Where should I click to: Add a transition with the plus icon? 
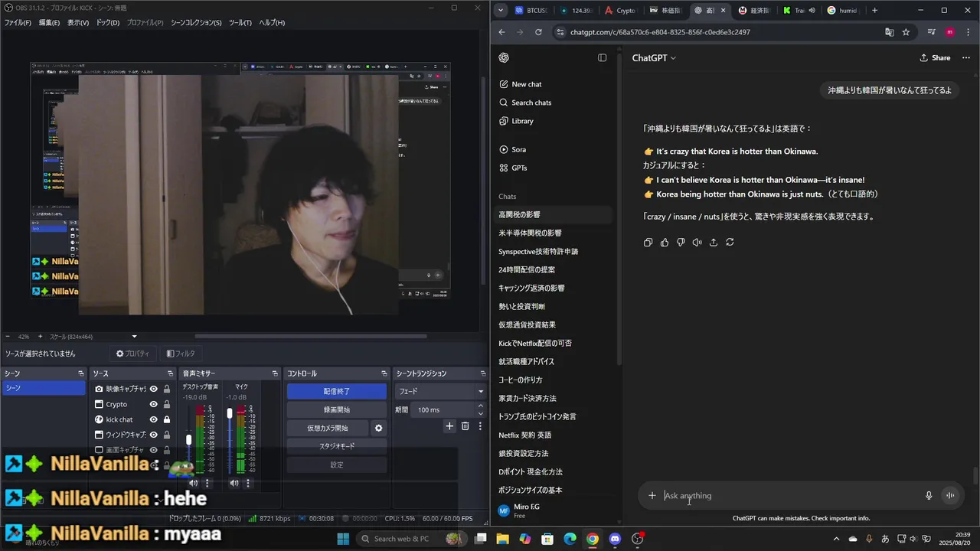449,426
